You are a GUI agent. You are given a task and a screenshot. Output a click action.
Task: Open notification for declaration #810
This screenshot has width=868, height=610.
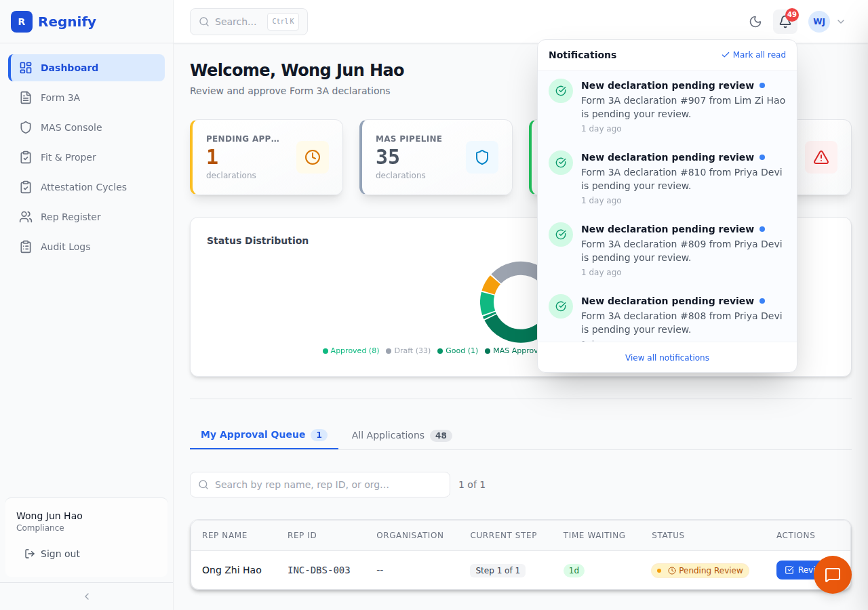(667, 178)
